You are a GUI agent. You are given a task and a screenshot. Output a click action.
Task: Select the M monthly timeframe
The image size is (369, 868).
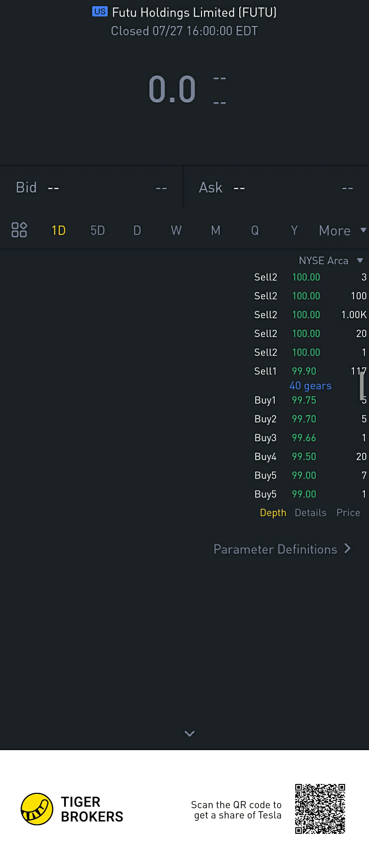(216, 230)
